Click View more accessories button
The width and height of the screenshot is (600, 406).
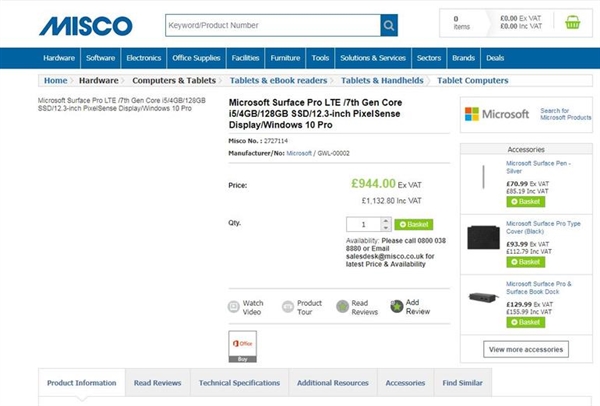pos(525,349)
